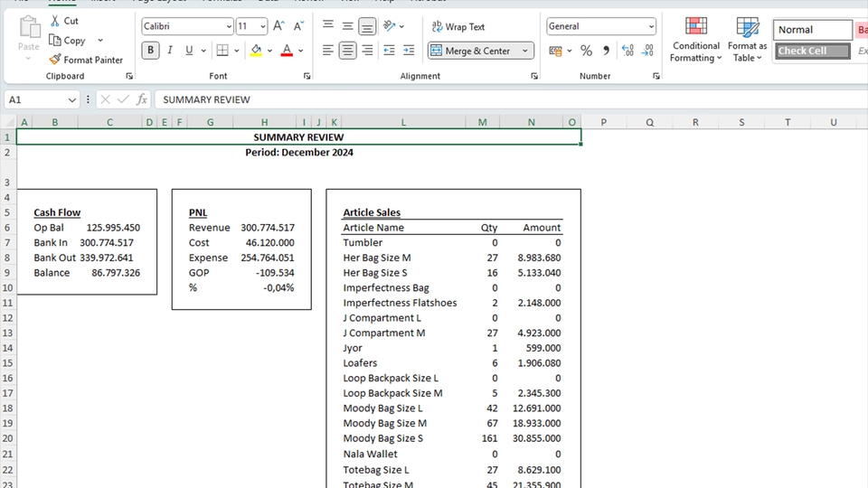Align text right
Viewport: 868px width, 488px height.
(367, 51)
